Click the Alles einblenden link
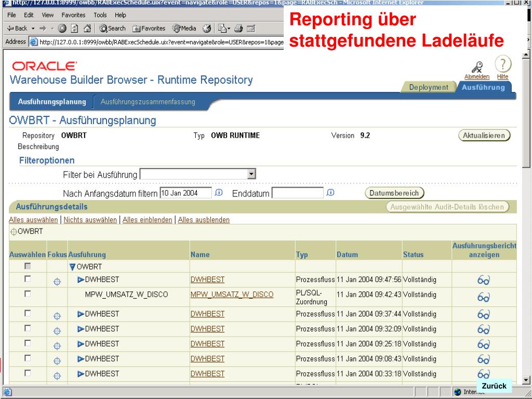Image resolution: width=532 pixels, height=399 pixels. click(147, 220)
